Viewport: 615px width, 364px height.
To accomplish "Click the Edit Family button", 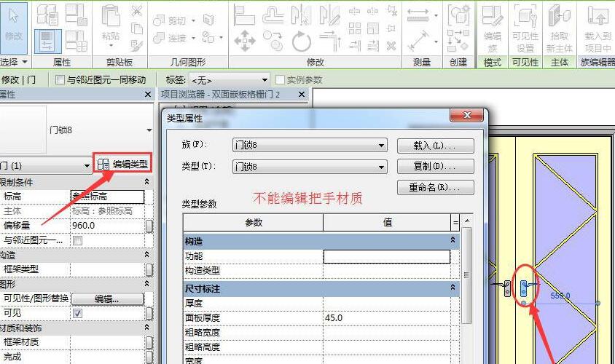I will [x=493, y=28].
